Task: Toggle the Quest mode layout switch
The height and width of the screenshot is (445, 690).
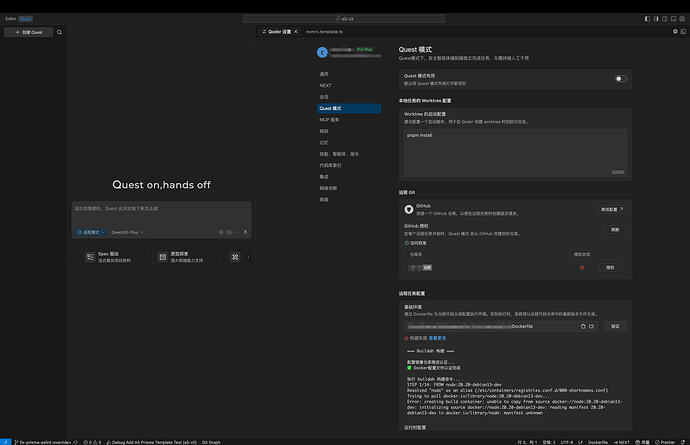Action: pos(621,79)
